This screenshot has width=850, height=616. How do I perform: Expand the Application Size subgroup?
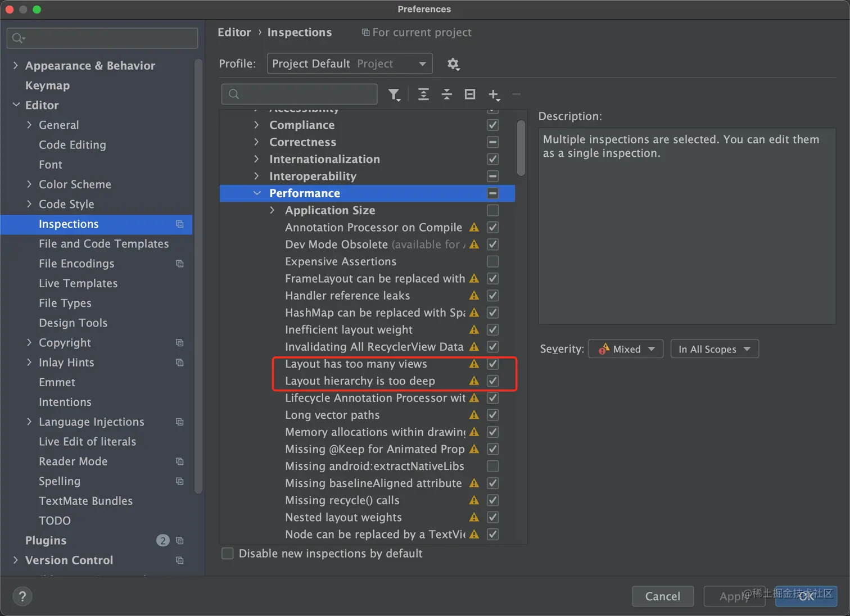coord(273,210)
